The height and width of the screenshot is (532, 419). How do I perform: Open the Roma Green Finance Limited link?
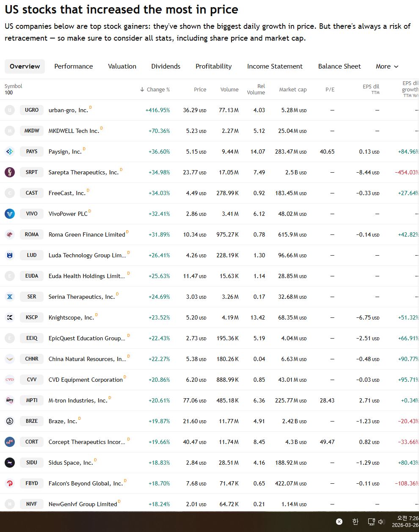[x=87, y=235]
